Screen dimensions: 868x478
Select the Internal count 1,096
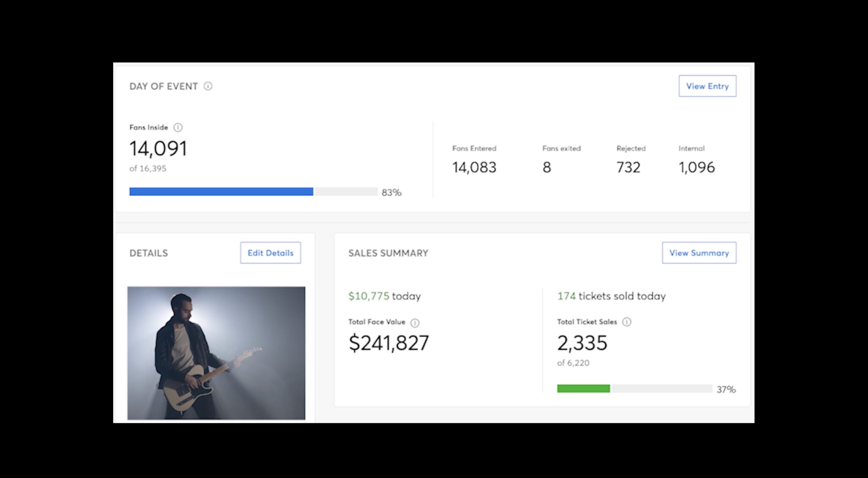696,167
